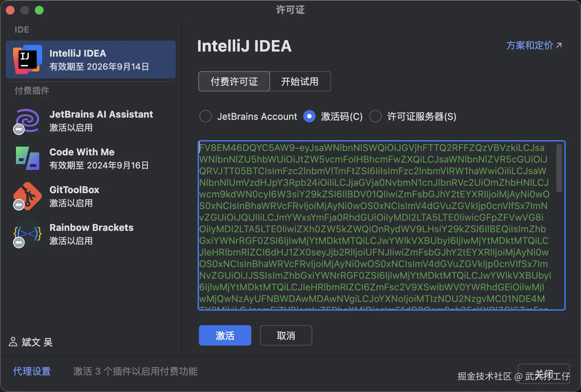Click the 激活以启用 text under JetBrains AI Assistant
The image size is (581, 392).
[x=71, y=128]
